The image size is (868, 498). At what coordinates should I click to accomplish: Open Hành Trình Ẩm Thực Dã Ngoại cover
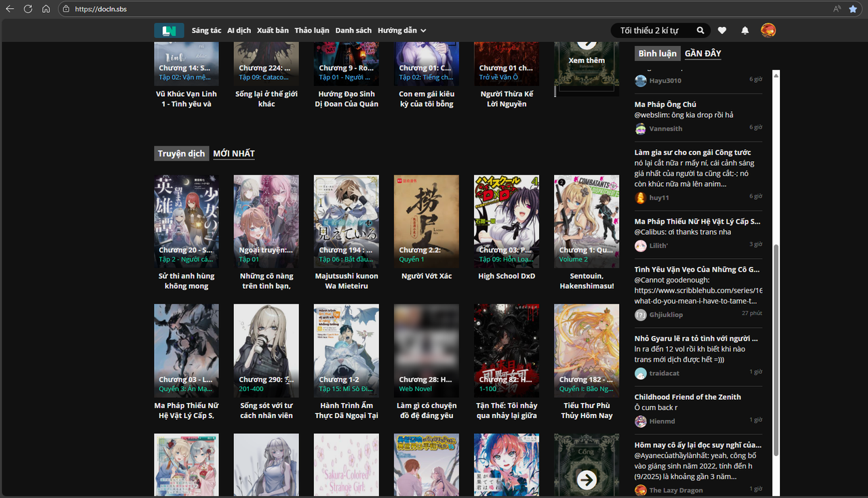[347, 351]
